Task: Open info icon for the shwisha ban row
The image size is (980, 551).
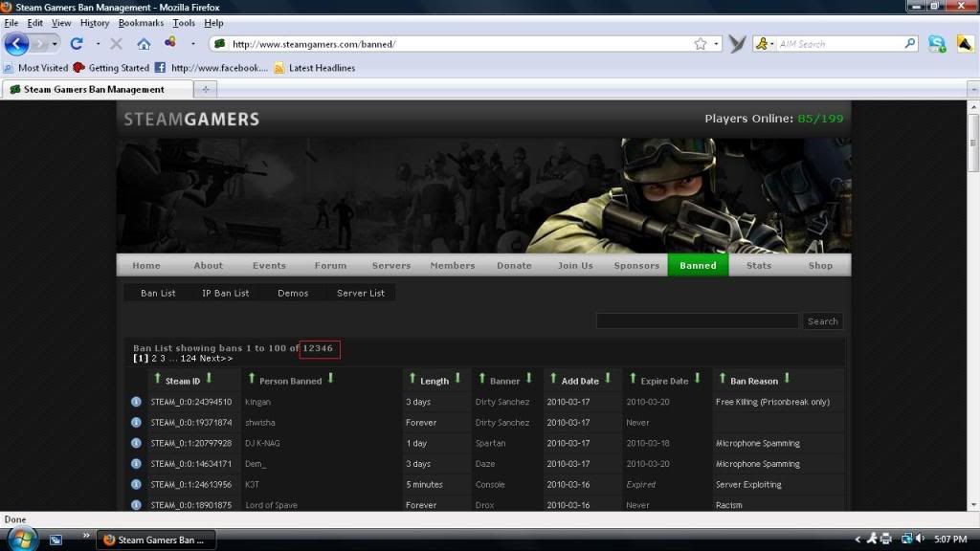Action: (x=136, y=422)
